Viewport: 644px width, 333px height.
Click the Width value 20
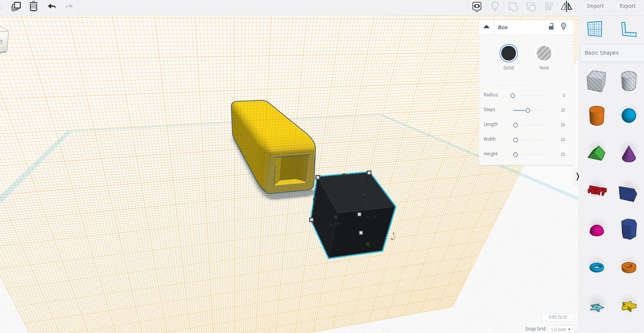coord(563,140)
